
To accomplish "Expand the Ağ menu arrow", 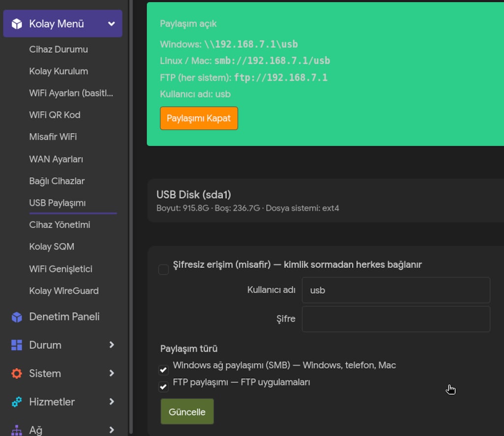I will (112, 430).
